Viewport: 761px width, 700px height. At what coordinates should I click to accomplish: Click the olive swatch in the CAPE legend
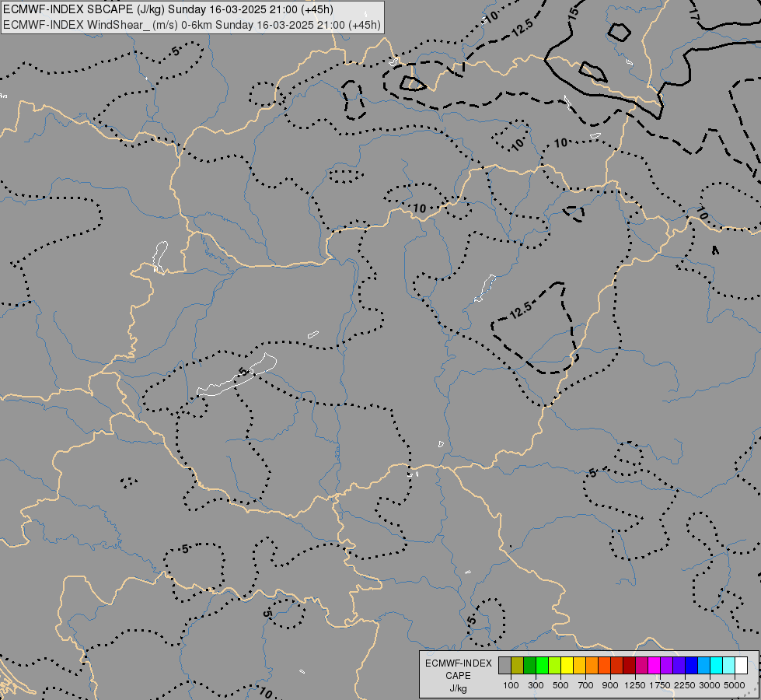click(x=518, y=665)
